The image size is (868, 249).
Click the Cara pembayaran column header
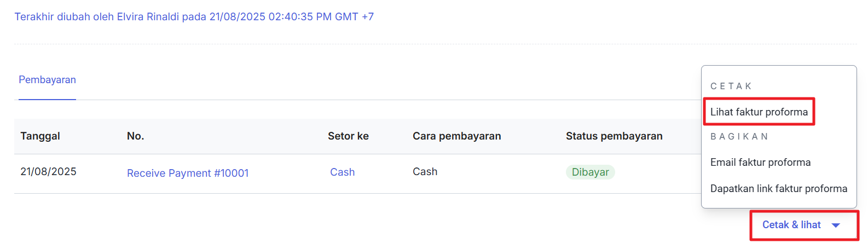(456, 136)
